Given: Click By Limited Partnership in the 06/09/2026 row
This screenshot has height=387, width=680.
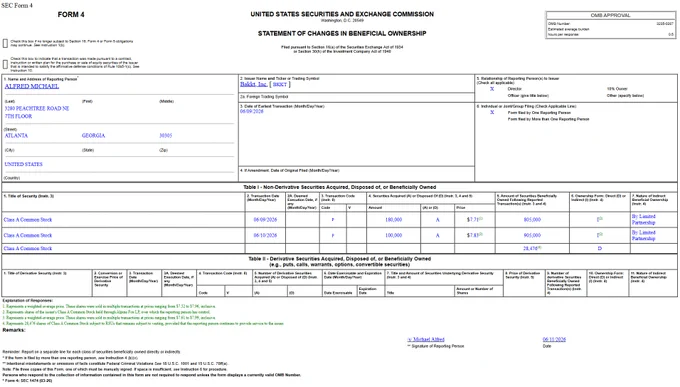Looking at the screenshot, I should coord(644,220).
